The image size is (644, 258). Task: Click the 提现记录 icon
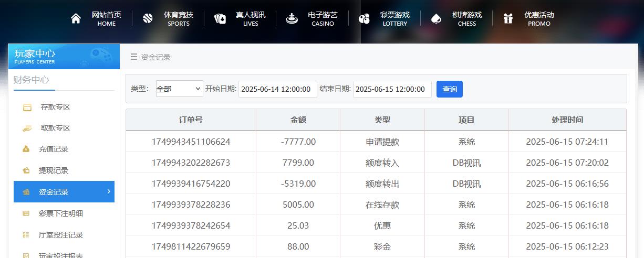[26, 170]
